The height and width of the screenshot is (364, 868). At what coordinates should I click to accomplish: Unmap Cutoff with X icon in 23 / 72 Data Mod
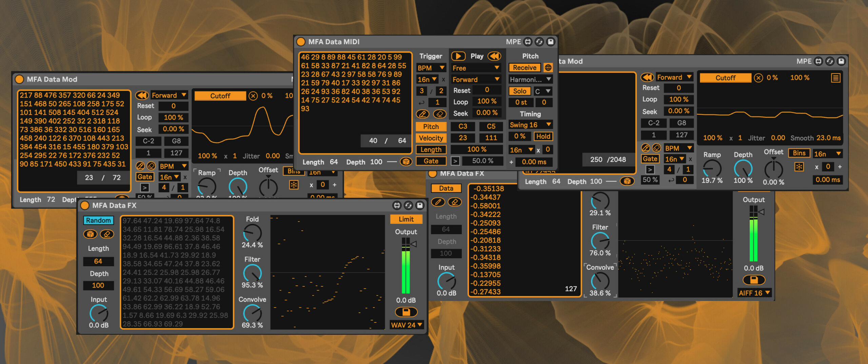point(253,96)
